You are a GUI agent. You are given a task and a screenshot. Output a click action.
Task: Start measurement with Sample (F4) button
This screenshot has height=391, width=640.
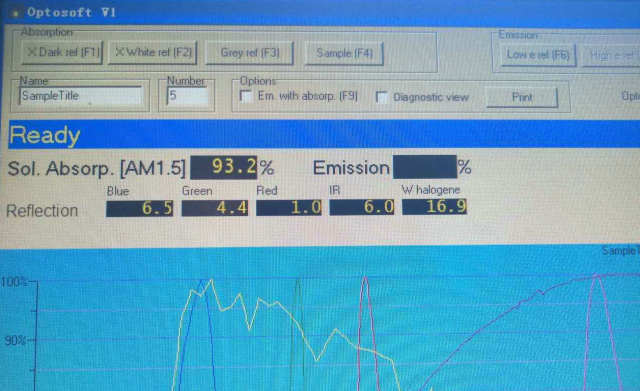[x=344, y=53]
